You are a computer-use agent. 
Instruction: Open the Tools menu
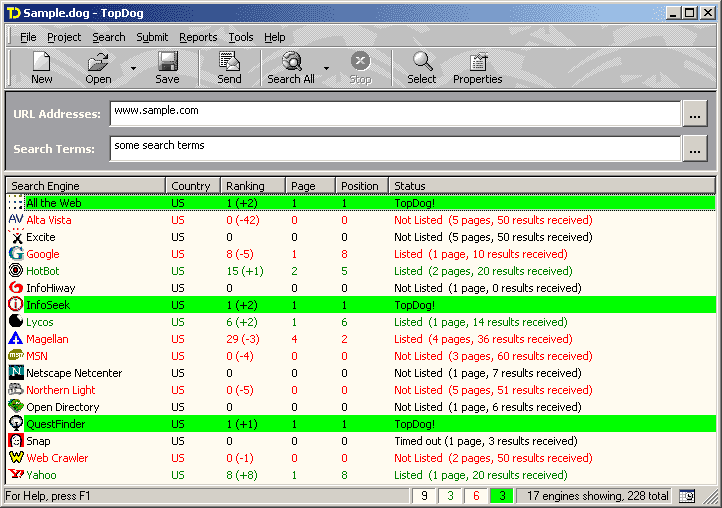pos(241,37)
